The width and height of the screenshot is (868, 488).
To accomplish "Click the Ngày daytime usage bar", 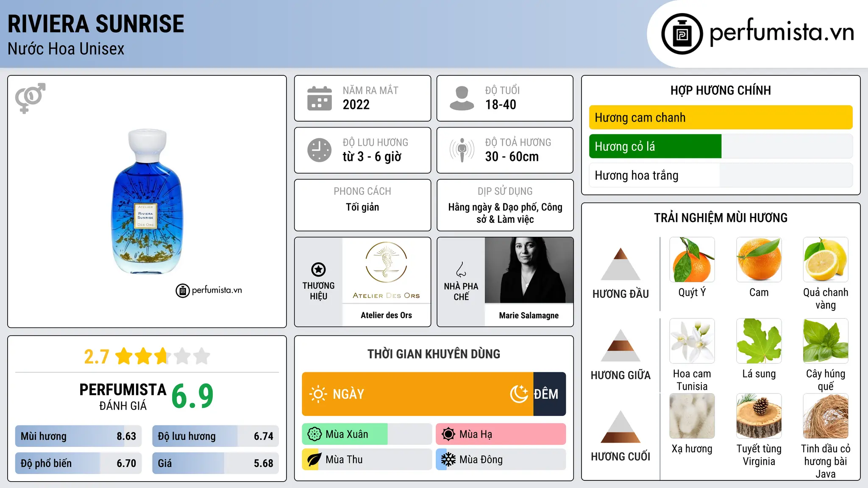I will (x=417, y=394).
